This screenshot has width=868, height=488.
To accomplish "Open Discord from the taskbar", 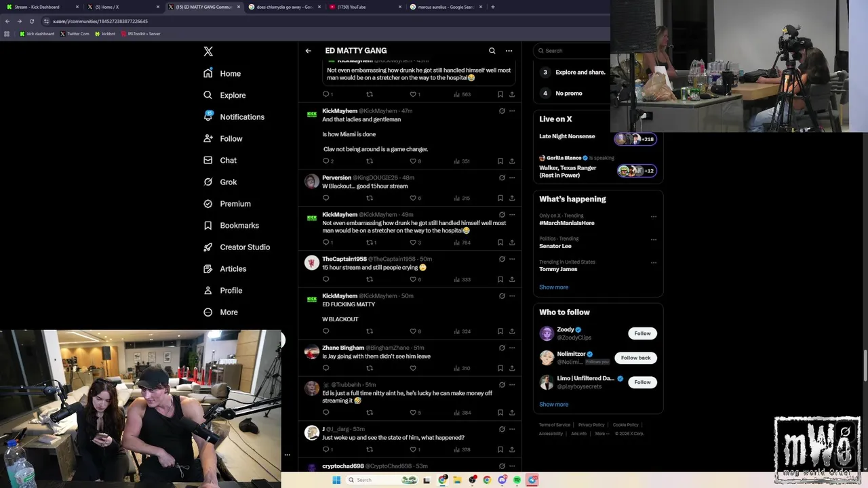I will 502,480.
